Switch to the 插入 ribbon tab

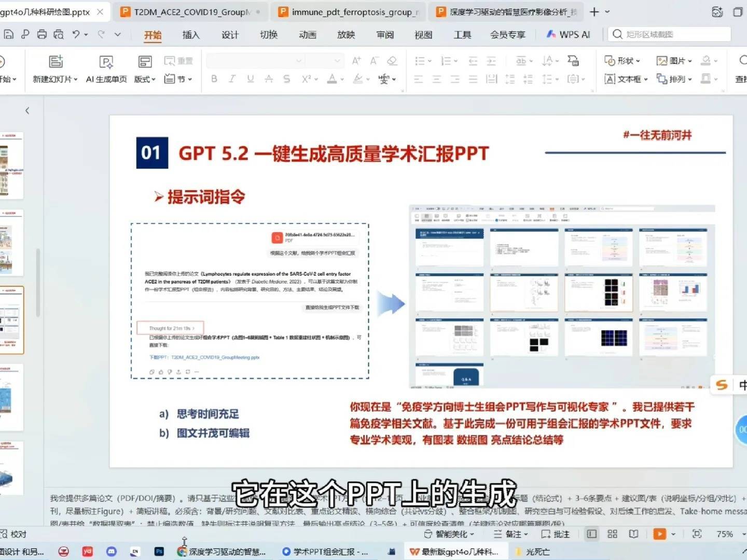pyautogui.click(x=190, y=35)
